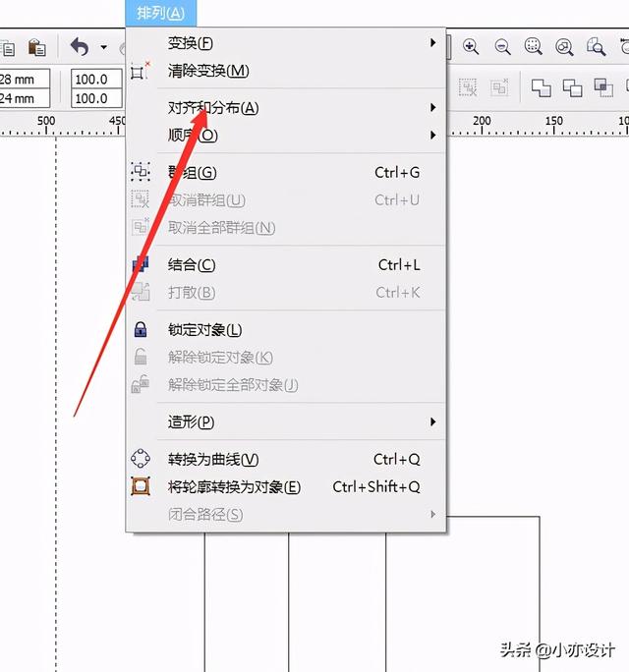Choose 解除锁定对象(K) menu entry
The image size is (629, 672).
286,358
